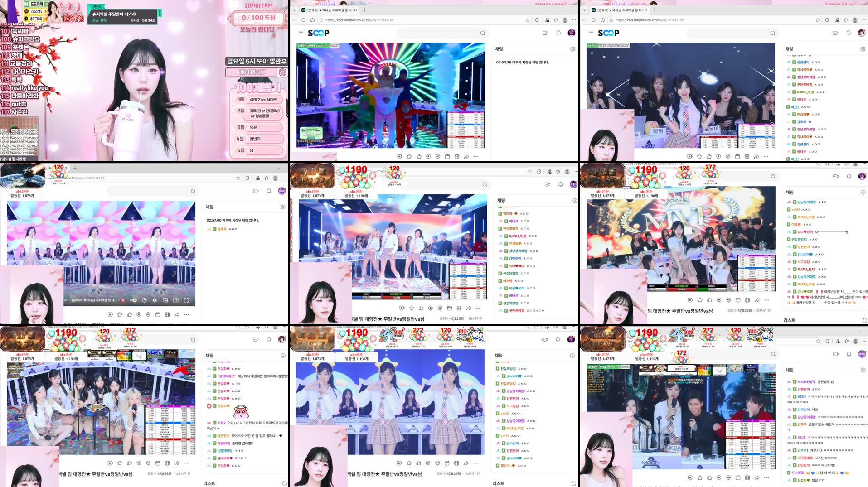Toggle the multi-view grid icon under the video
Viewport: 868px width, 487px height.
456,157
